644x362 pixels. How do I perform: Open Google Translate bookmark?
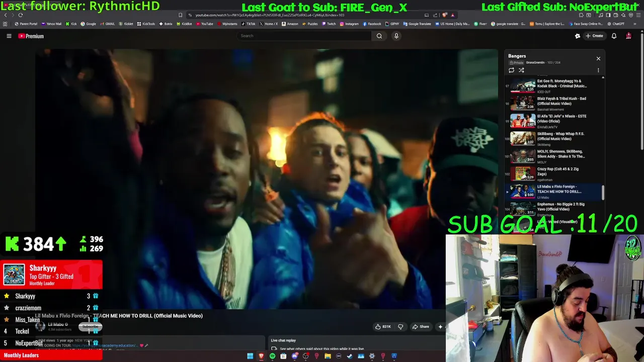click(x=418, y=24)
